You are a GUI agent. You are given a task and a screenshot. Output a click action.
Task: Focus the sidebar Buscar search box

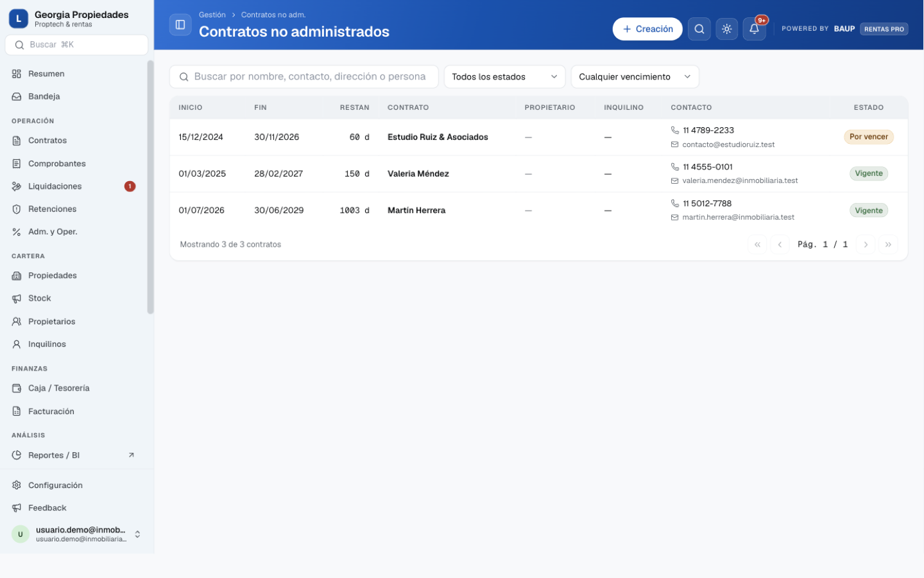pos(76,45)
